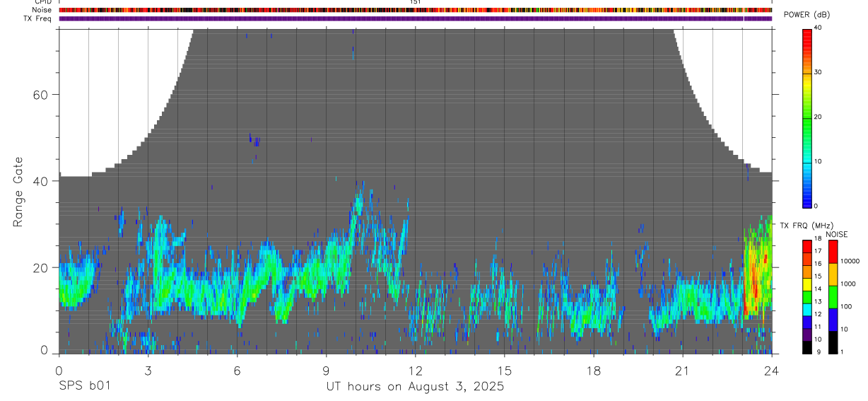Select the NOISE legend title
Viewport: 868px width, 401px height.
pos(837,234)
